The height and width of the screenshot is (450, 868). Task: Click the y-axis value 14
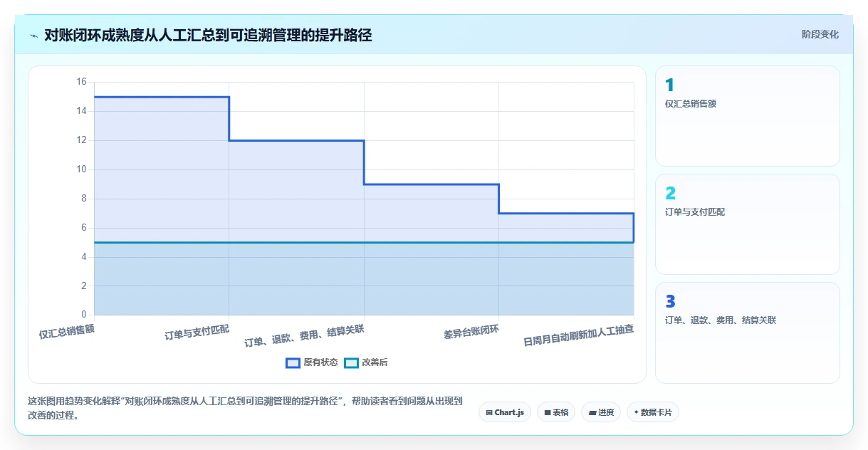pos(81,111)
